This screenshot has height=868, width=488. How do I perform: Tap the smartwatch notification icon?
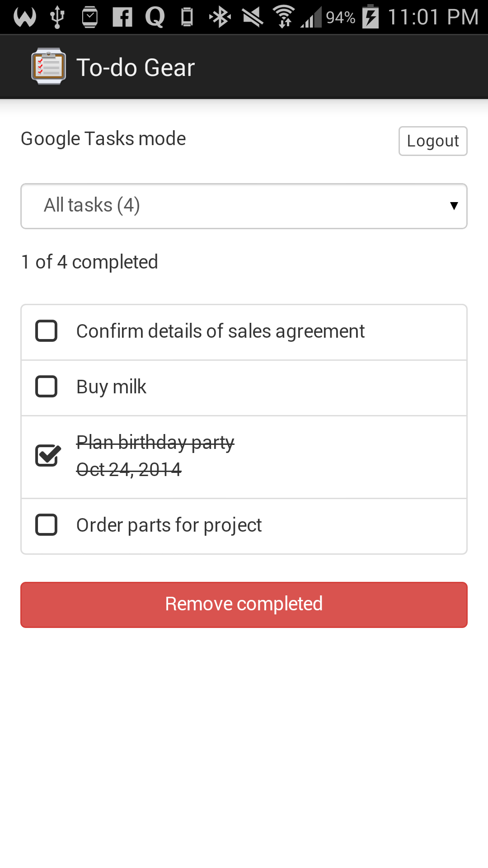pos(89,18)
